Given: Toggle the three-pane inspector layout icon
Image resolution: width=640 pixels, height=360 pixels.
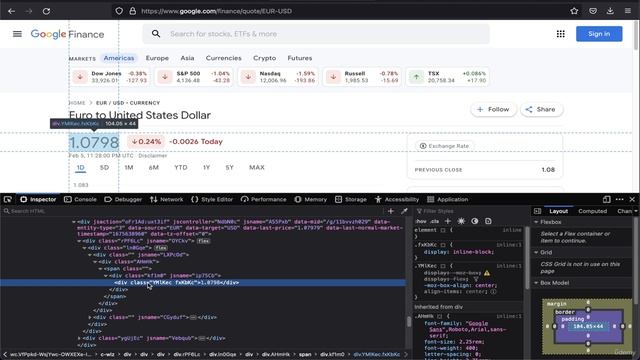Looking at the screenshot, I should click(537, 211).
